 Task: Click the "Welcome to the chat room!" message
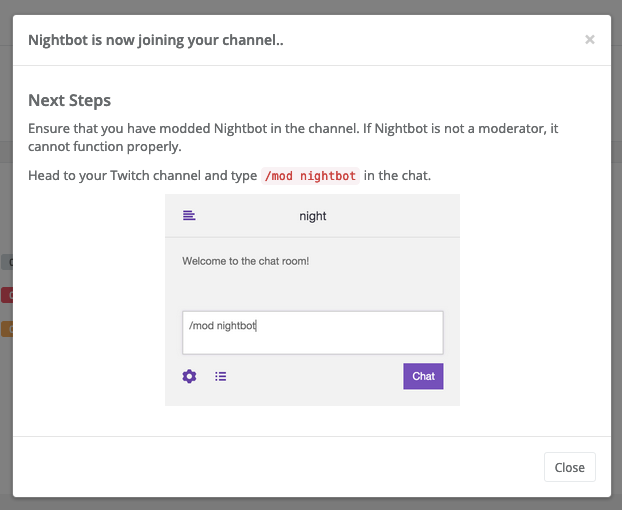pos(246,261)
